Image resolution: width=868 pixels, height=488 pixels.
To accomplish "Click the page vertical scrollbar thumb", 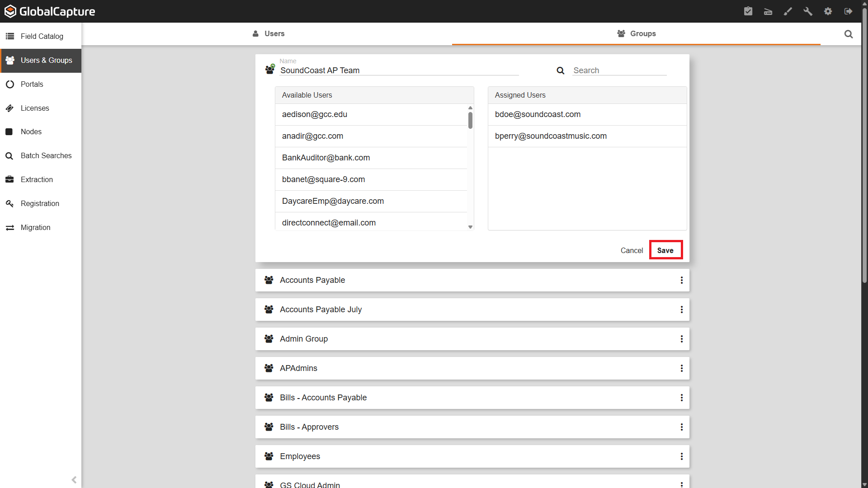I will pyautogui.click(x=864, y=145).
